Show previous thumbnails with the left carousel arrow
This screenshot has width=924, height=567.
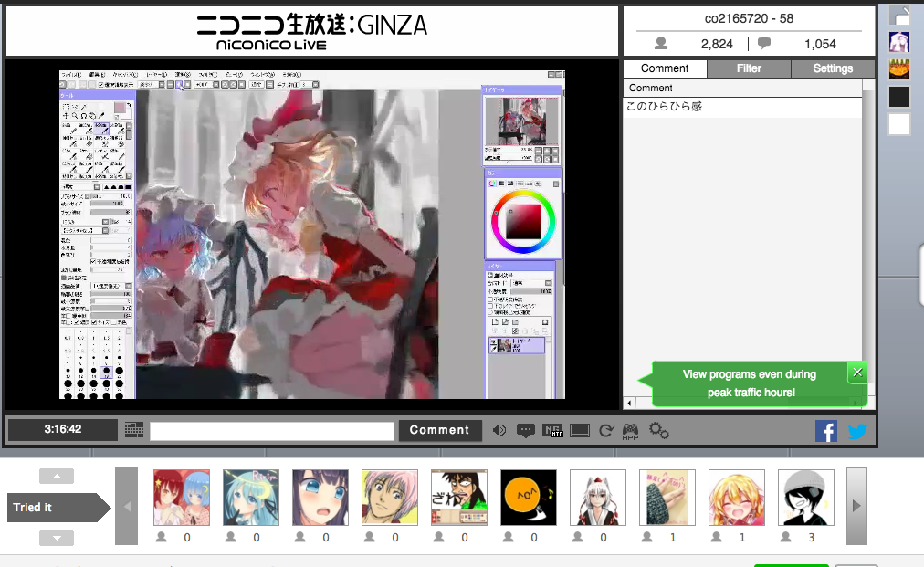point(127,506)
